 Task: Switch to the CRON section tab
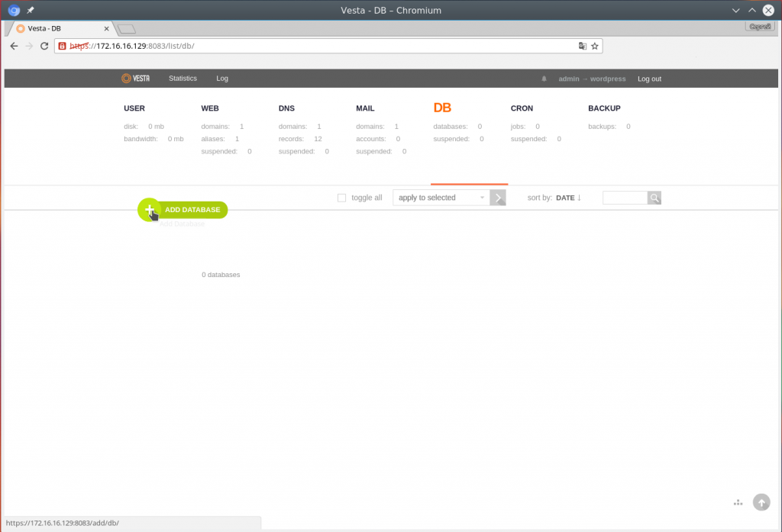(522, 108)
